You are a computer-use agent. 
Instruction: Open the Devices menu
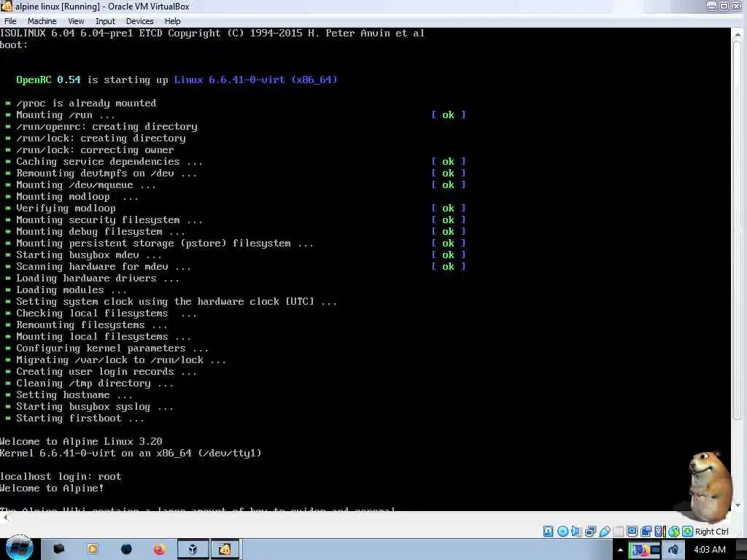pyautogui.click(x=139, y=21)
